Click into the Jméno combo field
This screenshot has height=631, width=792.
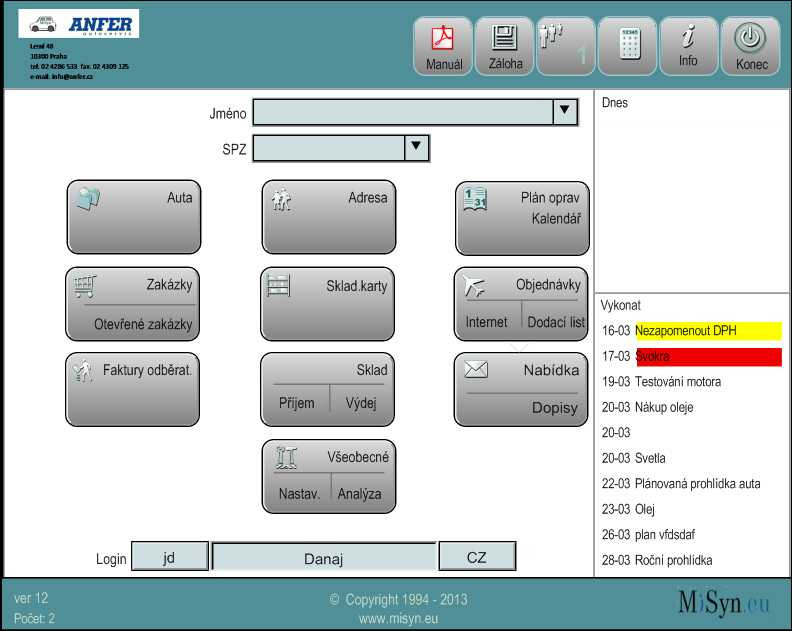[x=403, y=112]
